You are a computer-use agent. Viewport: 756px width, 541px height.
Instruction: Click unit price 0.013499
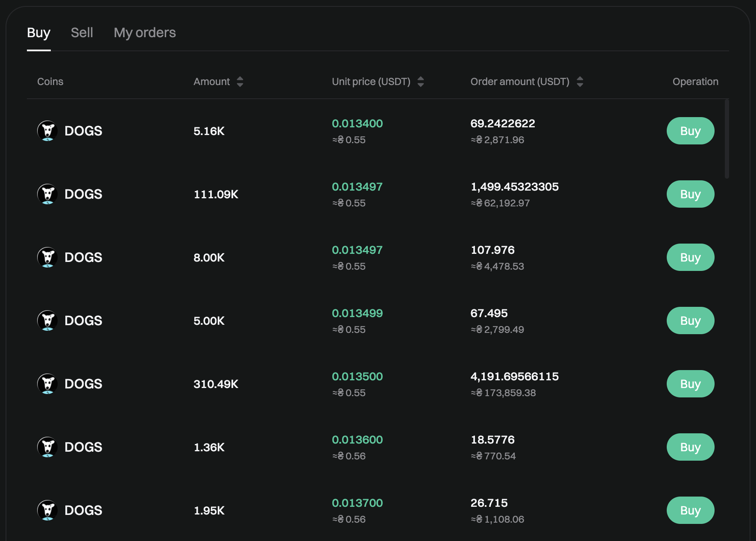[x=357, y=313]
